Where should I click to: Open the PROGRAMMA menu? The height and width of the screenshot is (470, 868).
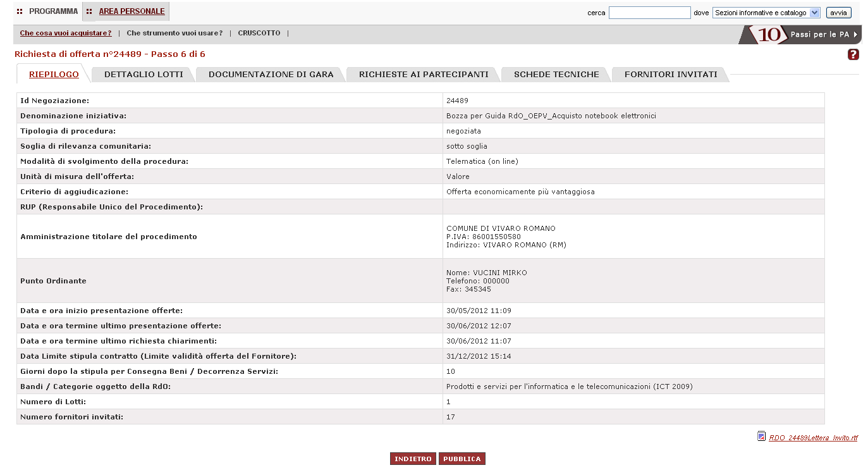coord(53,11)
